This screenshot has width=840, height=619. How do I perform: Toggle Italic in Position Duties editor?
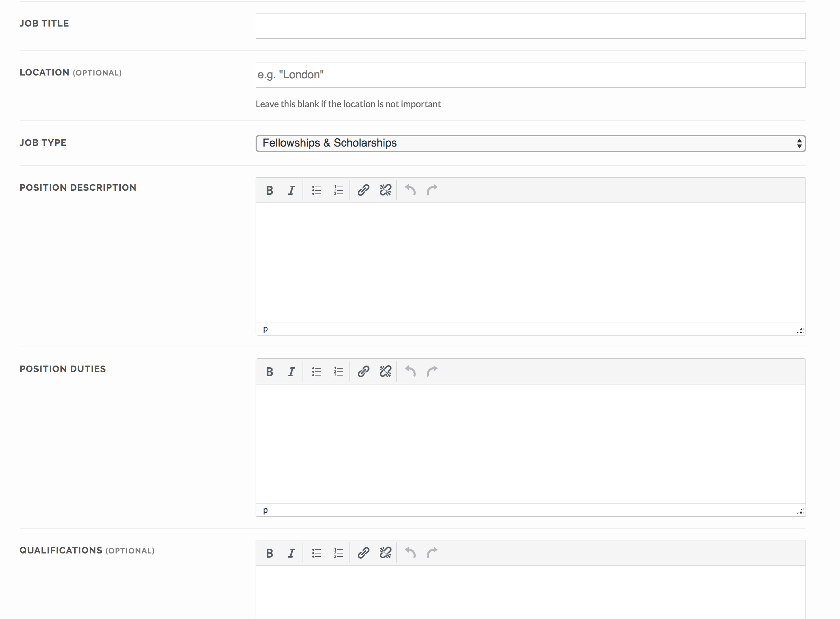(x=291, y=372)
